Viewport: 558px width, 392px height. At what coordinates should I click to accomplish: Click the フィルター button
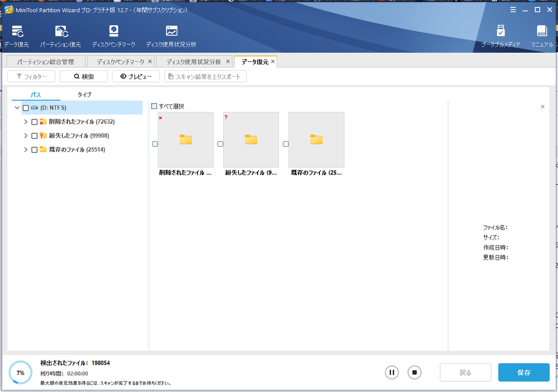coord(32,77)
